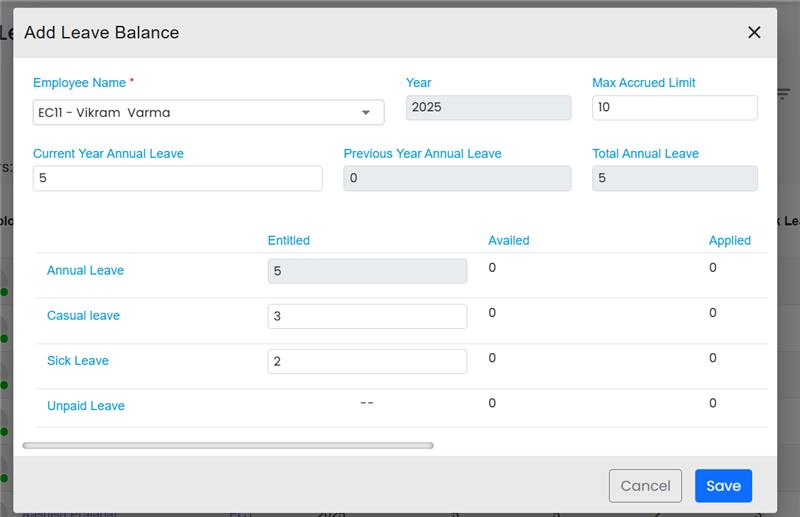Click the horizontal scrollbar under the table
This screenshot has height=517, width=800.
tap(228, 445)
